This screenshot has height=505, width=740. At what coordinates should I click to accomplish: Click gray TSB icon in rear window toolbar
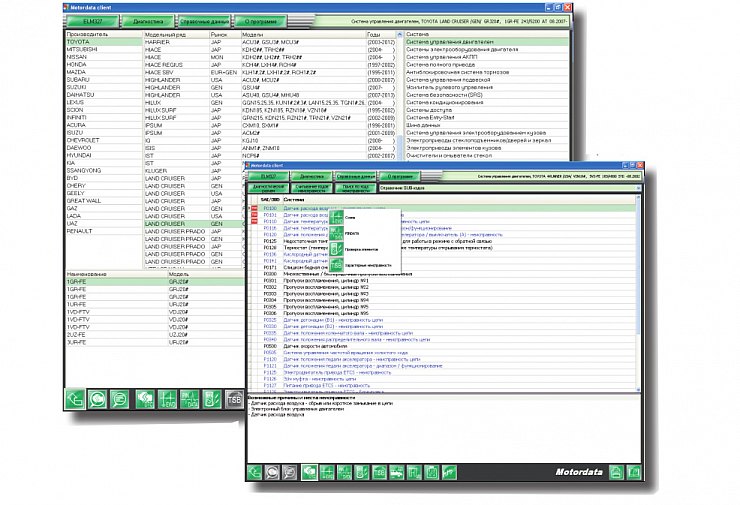[x=234, y=399]
